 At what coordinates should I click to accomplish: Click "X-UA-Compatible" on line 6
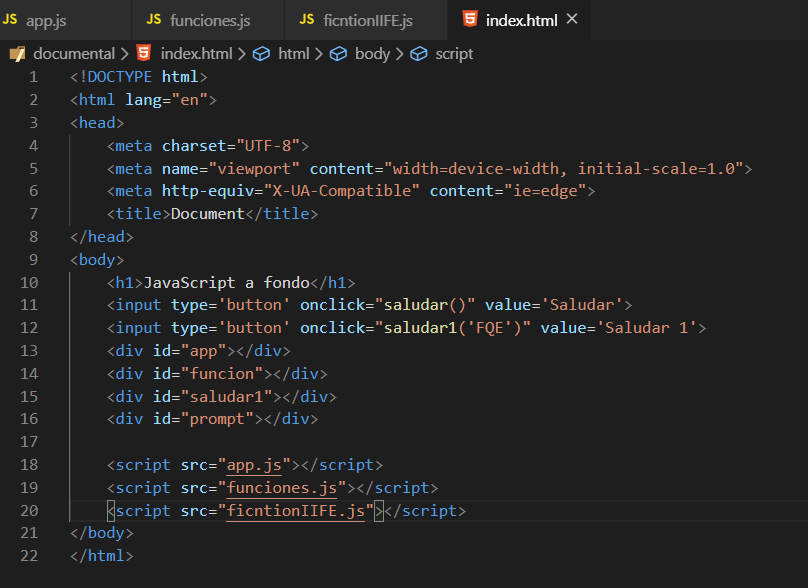click(x=342, y=191)
